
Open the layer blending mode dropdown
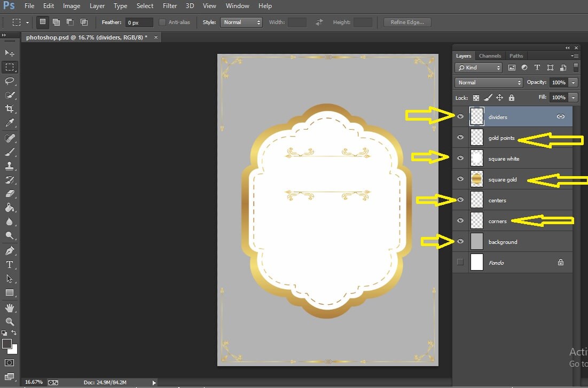tap(488, 82)
